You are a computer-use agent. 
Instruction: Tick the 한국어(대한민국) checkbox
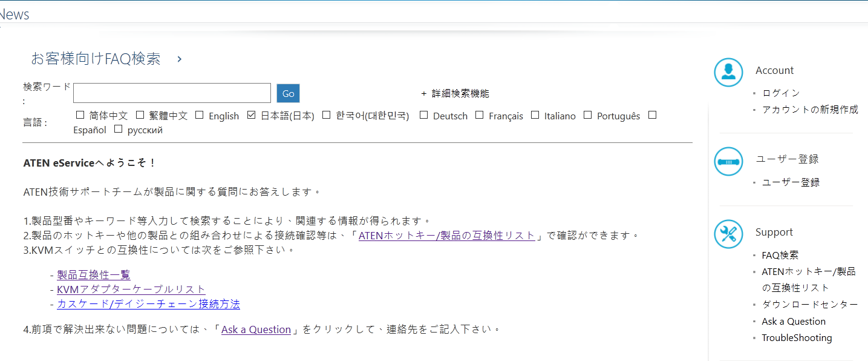(327, 114)
